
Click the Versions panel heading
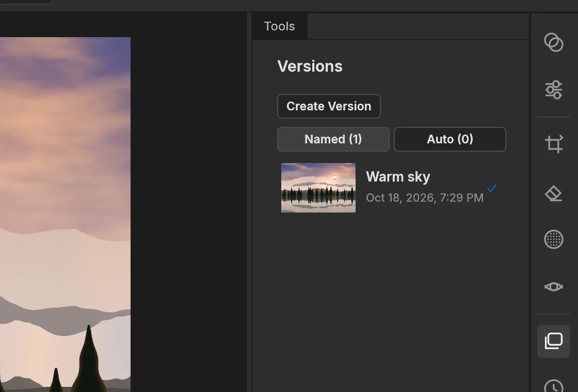tap(310, 67)
